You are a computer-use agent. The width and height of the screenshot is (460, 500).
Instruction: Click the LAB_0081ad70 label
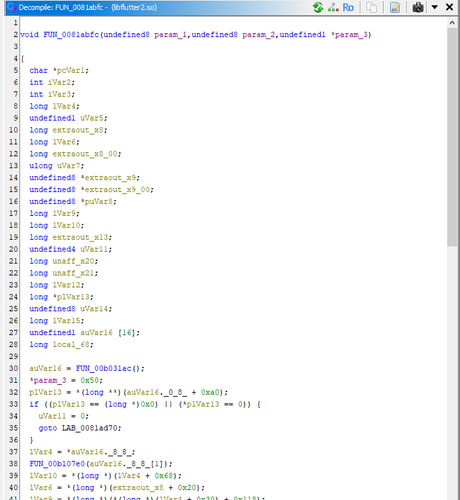89,428
